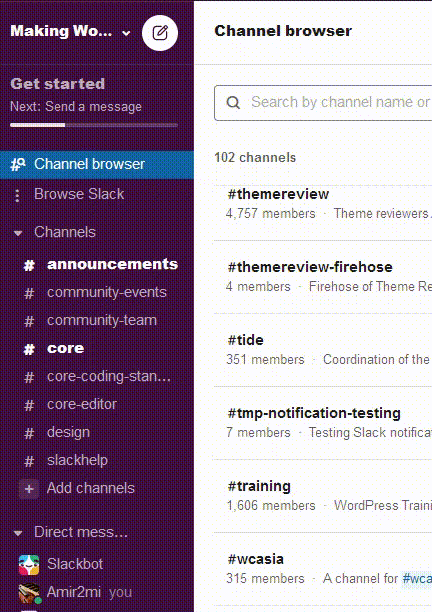Click the #wca hyperlink in wcasia description
The image size is (432, 612).
417,578
